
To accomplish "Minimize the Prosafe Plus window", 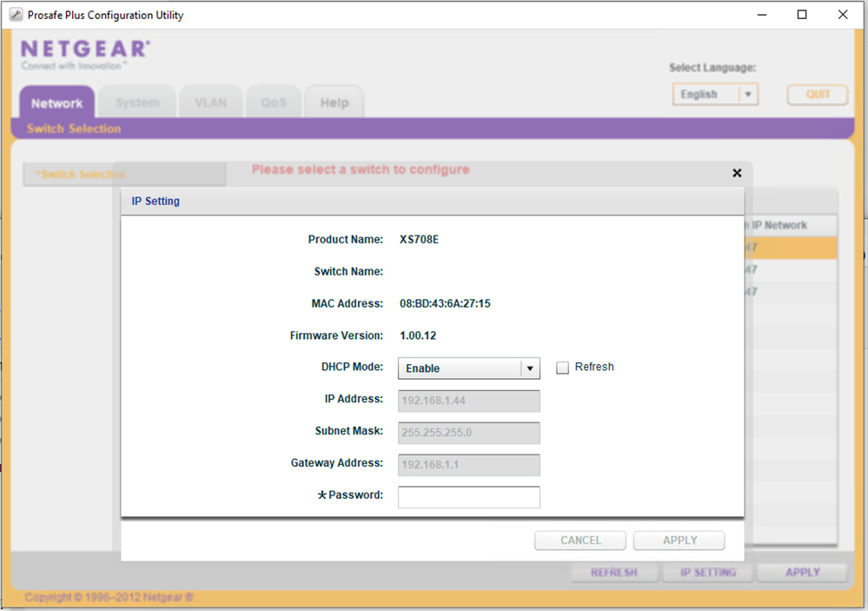I will tap(762, 15).
